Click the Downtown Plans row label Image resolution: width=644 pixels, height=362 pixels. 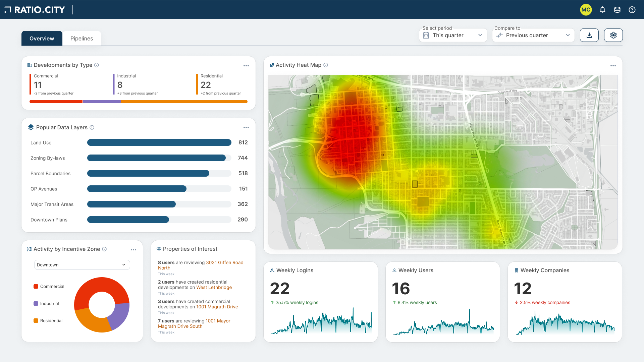pos(49,220)
